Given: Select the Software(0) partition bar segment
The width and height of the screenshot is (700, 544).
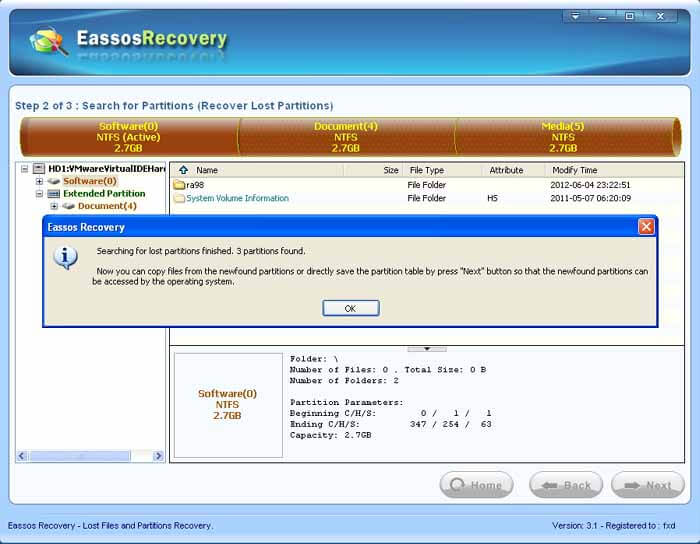Looking at the screenshot, I should [x=129, y=137].
